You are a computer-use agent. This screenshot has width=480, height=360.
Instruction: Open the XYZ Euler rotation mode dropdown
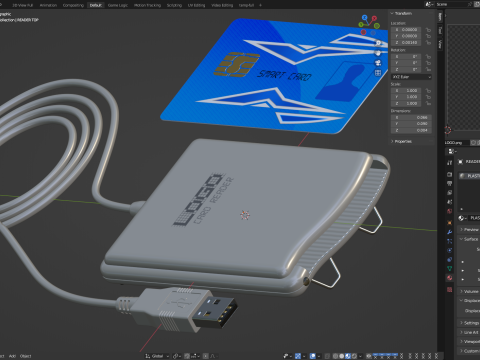tap(411, 77)
